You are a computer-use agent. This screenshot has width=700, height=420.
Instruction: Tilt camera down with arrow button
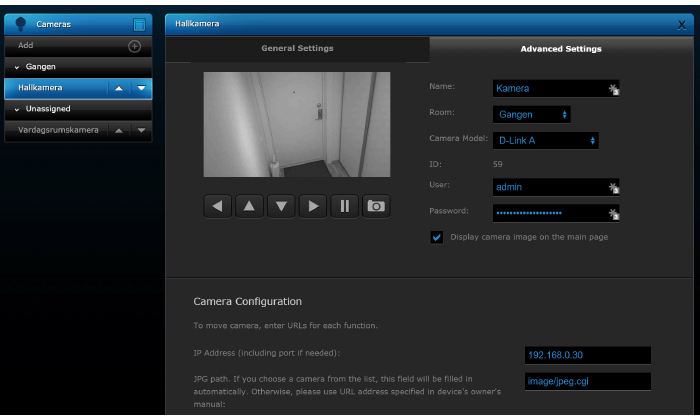(x=282, y=206)
